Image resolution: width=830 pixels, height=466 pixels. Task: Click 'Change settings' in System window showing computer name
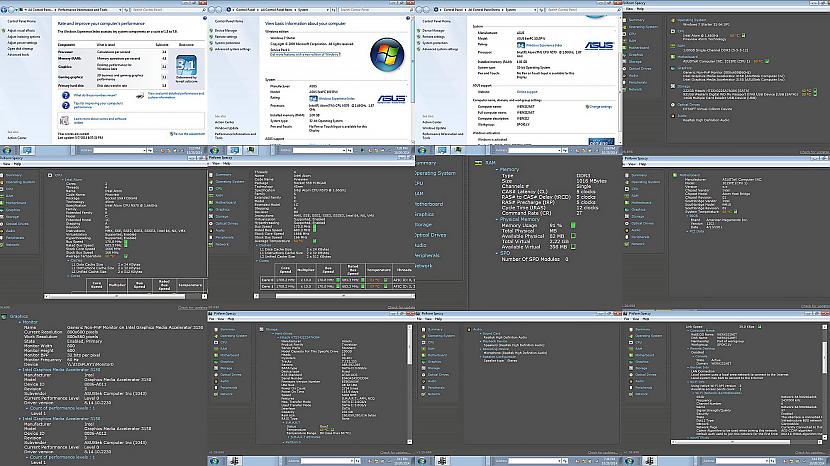(600, 107)
